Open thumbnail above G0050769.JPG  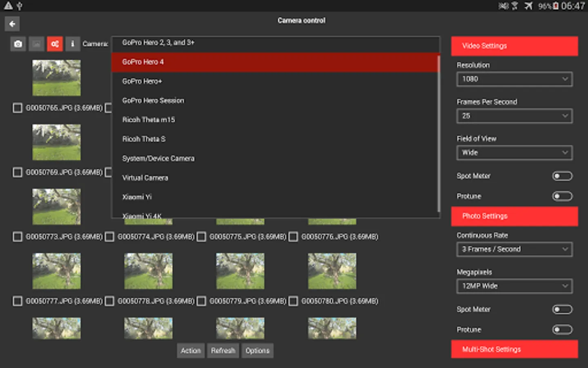56,142
